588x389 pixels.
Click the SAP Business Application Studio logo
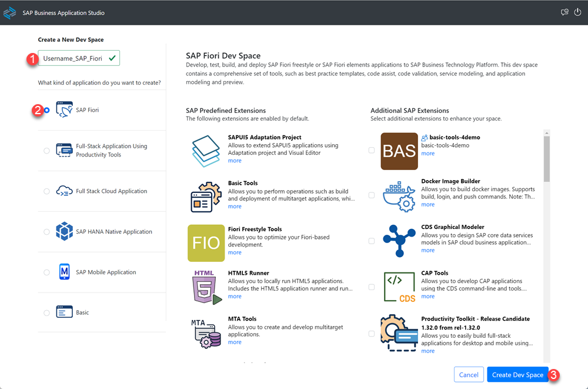click(9, 13)
